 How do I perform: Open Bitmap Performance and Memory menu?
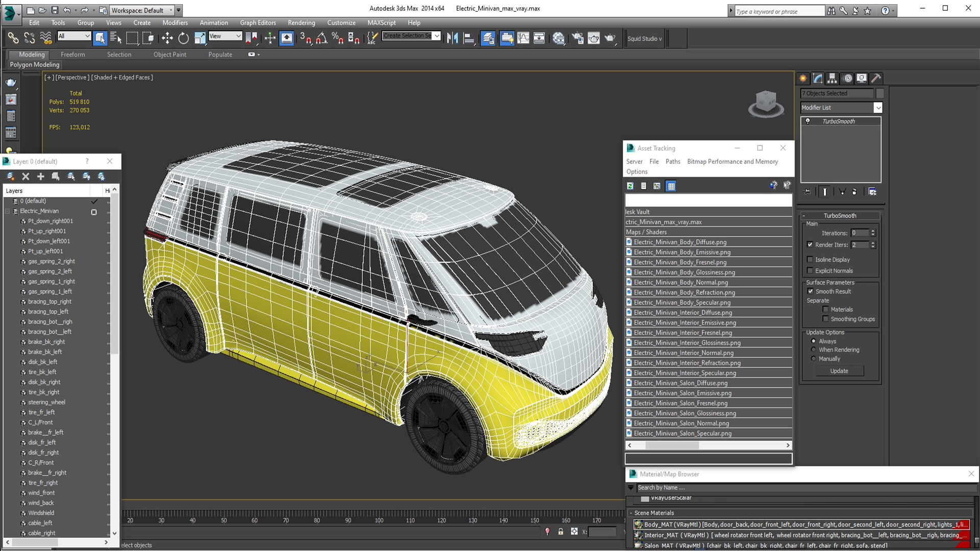732,162
